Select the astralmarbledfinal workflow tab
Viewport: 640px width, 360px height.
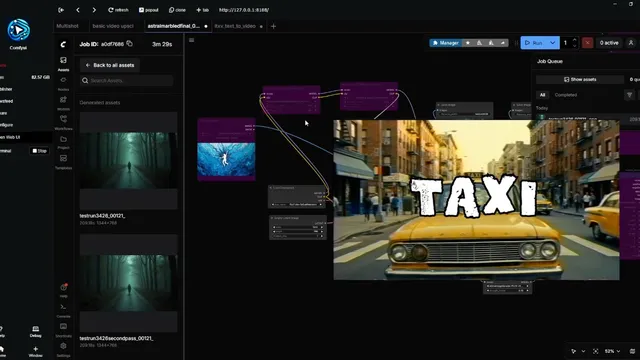click(x=173, y=26)
